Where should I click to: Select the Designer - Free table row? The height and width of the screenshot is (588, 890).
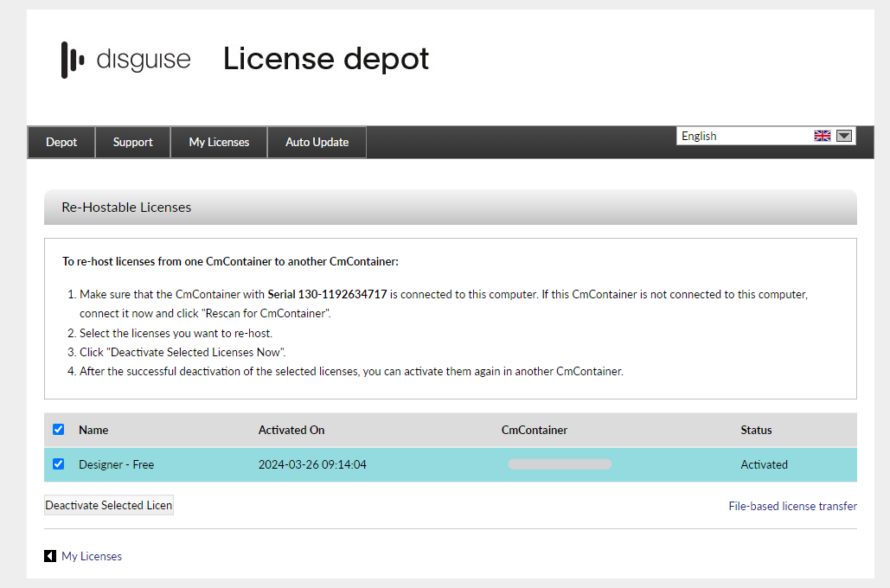[x=389, y=463]
